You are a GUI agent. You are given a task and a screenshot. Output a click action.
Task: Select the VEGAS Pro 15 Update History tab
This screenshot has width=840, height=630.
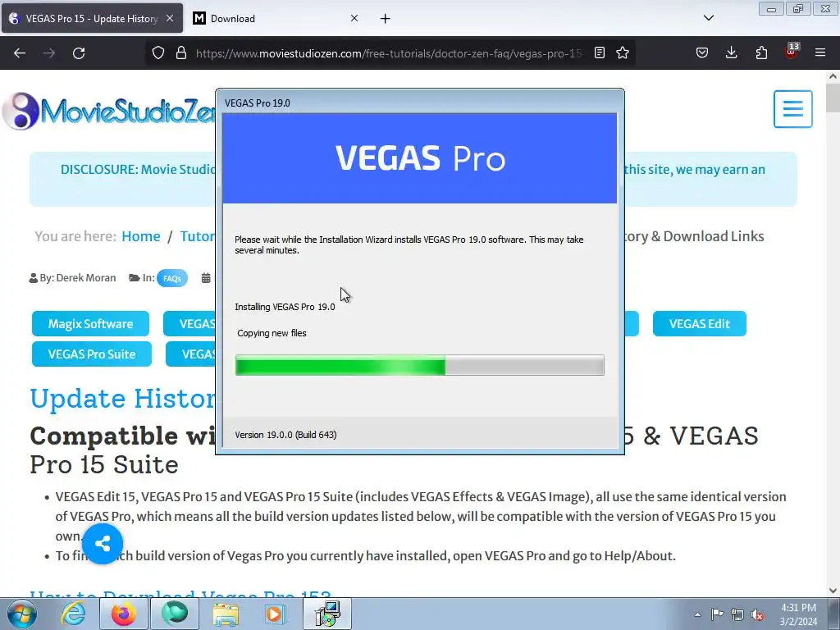coord(92,19)
